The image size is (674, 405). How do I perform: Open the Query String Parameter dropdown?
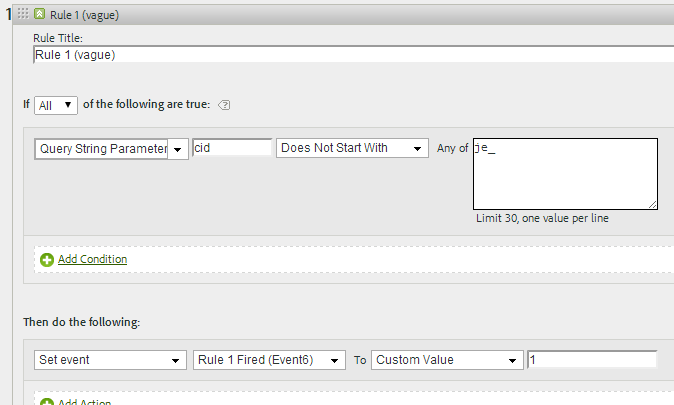(x=111, y=148)
